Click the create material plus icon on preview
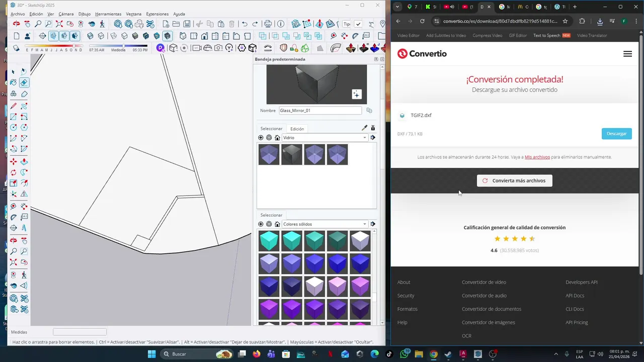 (x=356, y=94)
